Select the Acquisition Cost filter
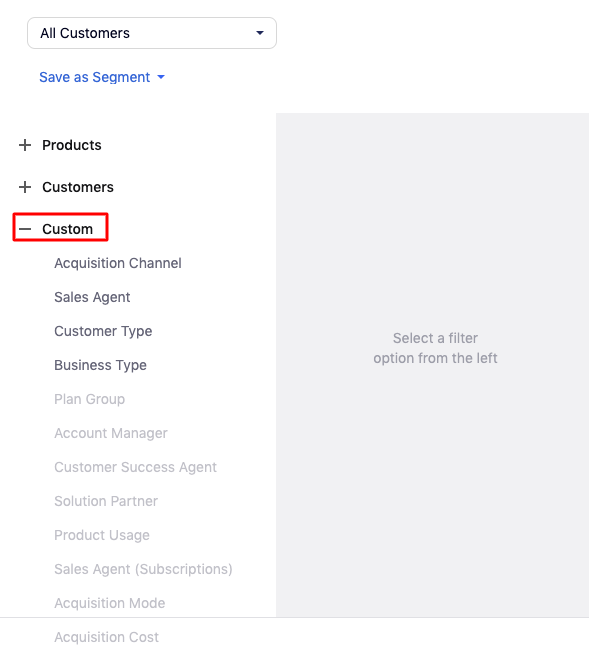The height and width of the screenshot is (652, 589). (106, 637)
